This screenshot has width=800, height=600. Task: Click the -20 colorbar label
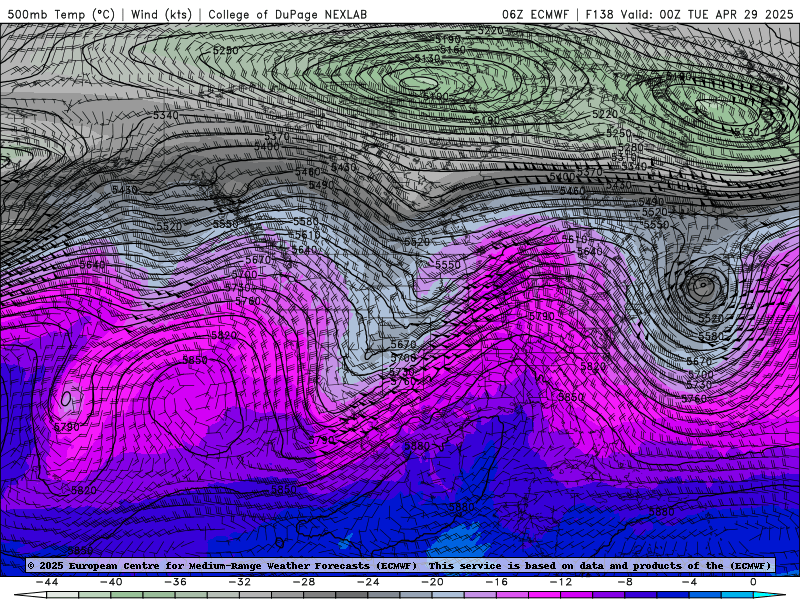(433, 582)
